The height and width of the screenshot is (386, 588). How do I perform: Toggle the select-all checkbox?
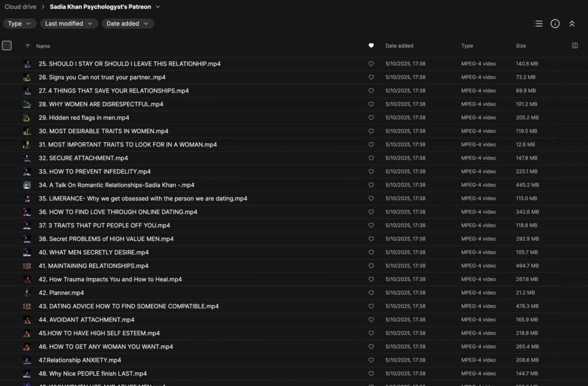tap(7, 46)
